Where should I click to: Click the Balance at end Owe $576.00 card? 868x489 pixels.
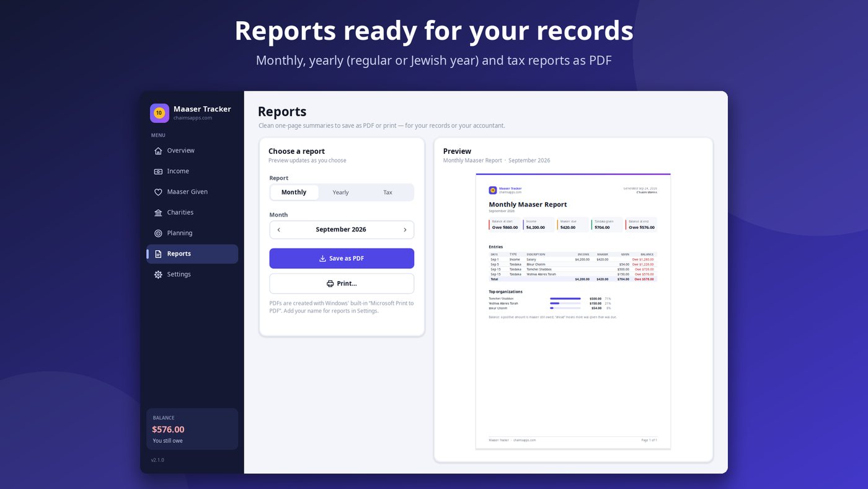click(x=641, y=225)
